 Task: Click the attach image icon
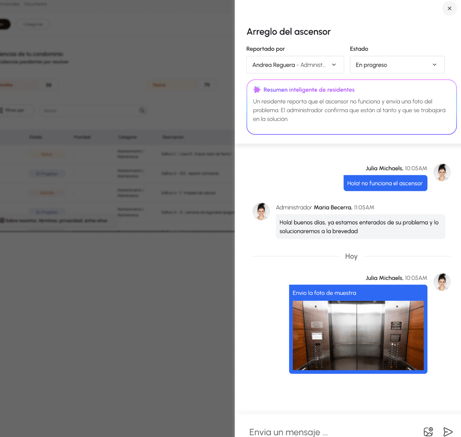click(x=428, y=432)
